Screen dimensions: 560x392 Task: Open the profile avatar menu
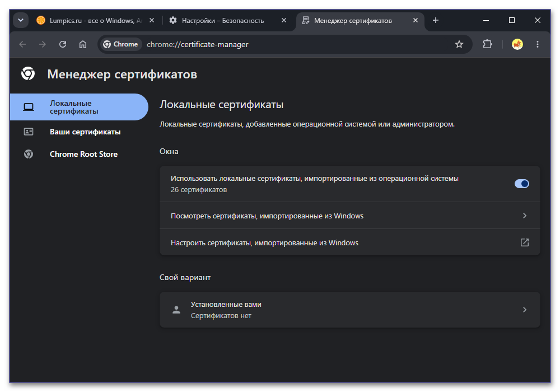pyautogui.click(x=517, y=44)
